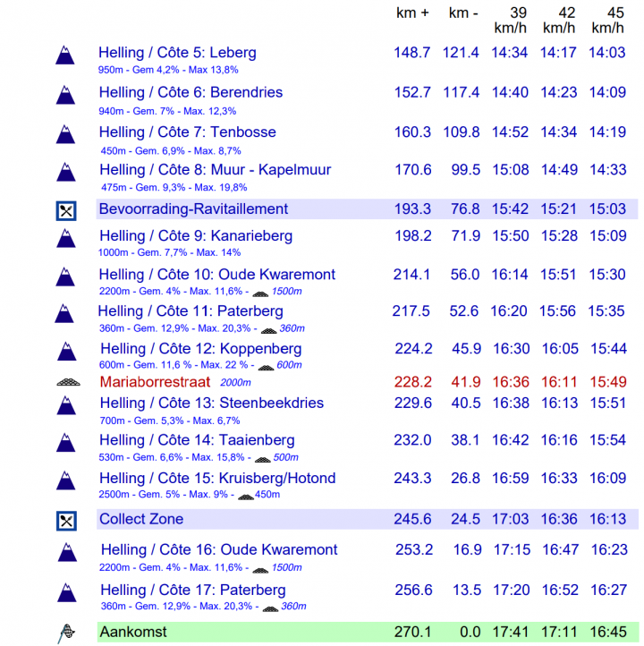The width and height of the screenshot is (644, 646).
Task: Click the 'Aankomst' finish row label
Action: [133, 632]
